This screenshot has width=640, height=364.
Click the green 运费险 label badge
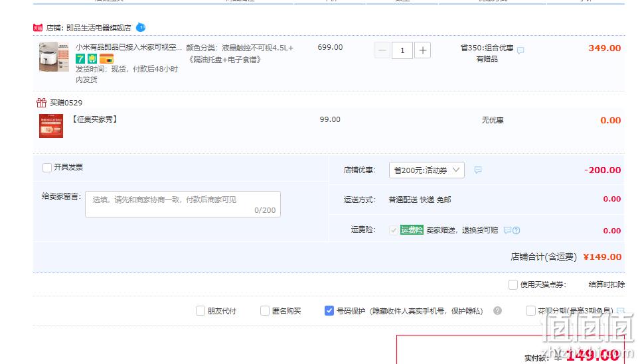(x=412, y=230)
